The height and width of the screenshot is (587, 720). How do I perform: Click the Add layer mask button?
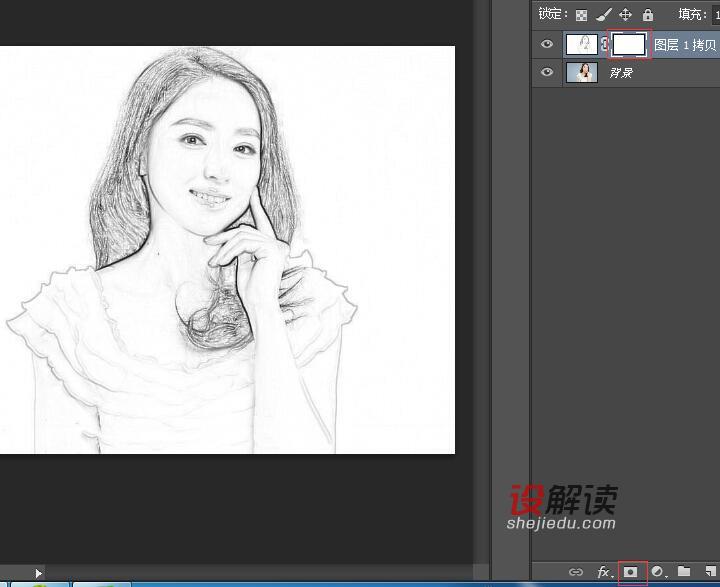click(x=630, y=572)
